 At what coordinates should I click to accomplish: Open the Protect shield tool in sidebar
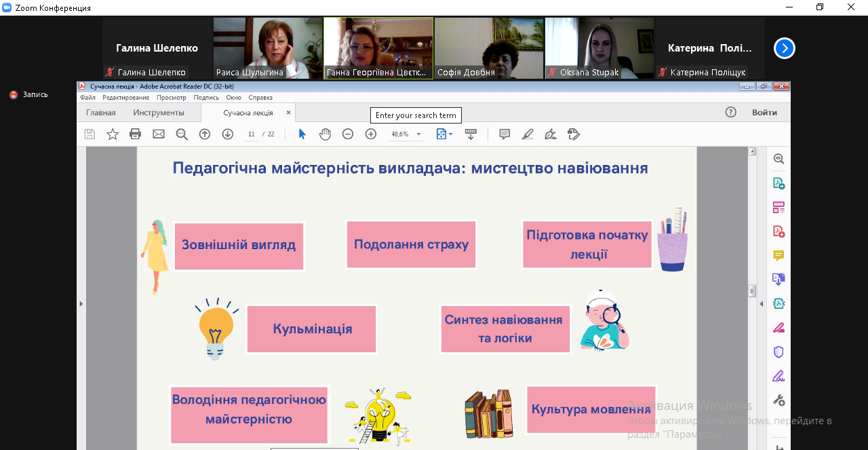click(x=778, y=352)
